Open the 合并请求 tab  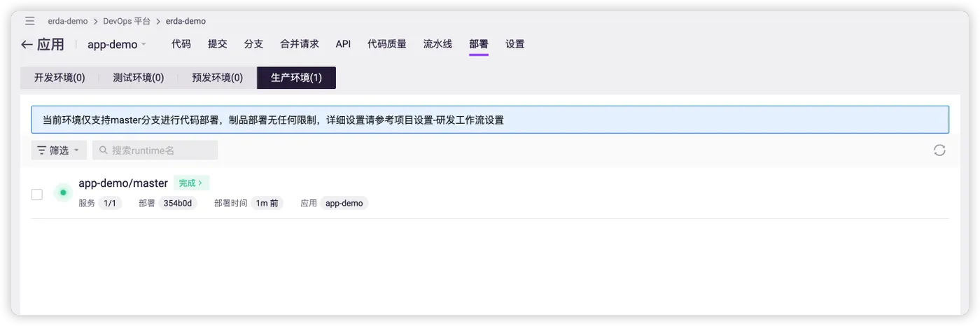[300, 44]
